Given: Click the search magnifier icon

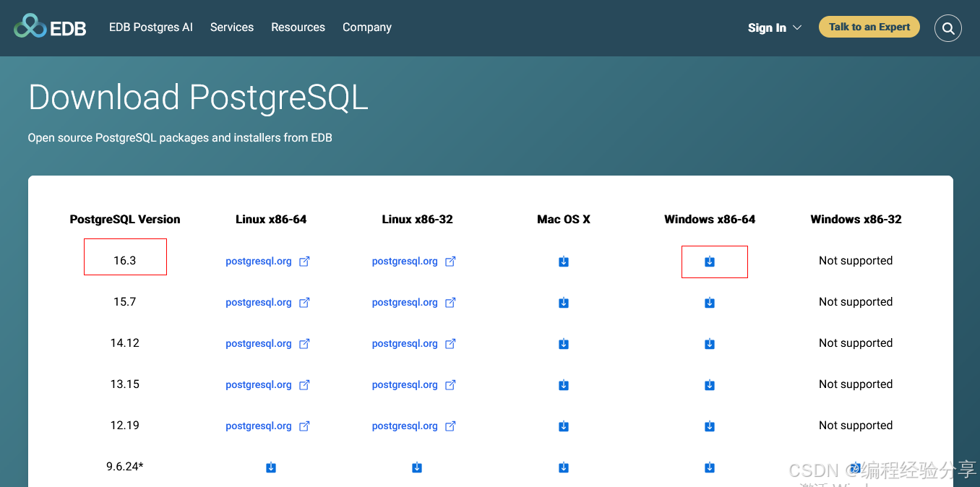Looking at the screenshot, I should pos(948,29).
